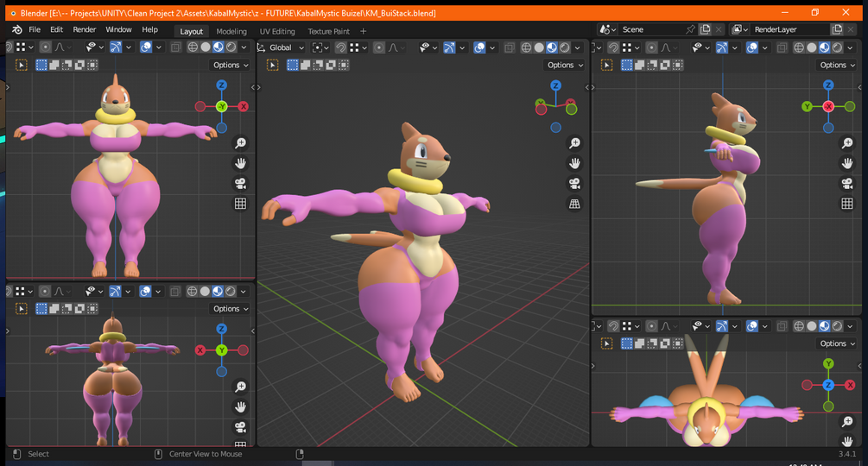The height and width of the screenshot is (466, 868).
Task: Add a new view layer icon
Action: [837, 30]
